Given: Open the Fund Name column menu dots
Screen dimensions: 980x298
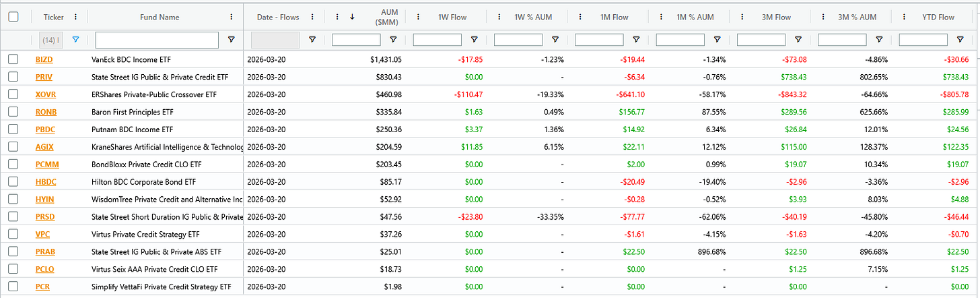Looking at the screenshot, I should tap(232, 17).
